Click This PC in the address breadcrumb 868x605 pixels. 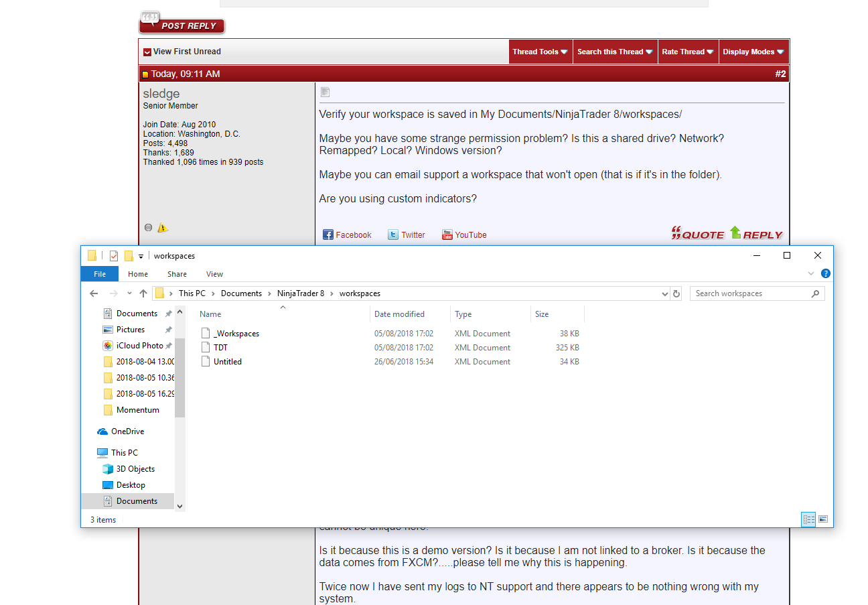[x=192, y=293]
